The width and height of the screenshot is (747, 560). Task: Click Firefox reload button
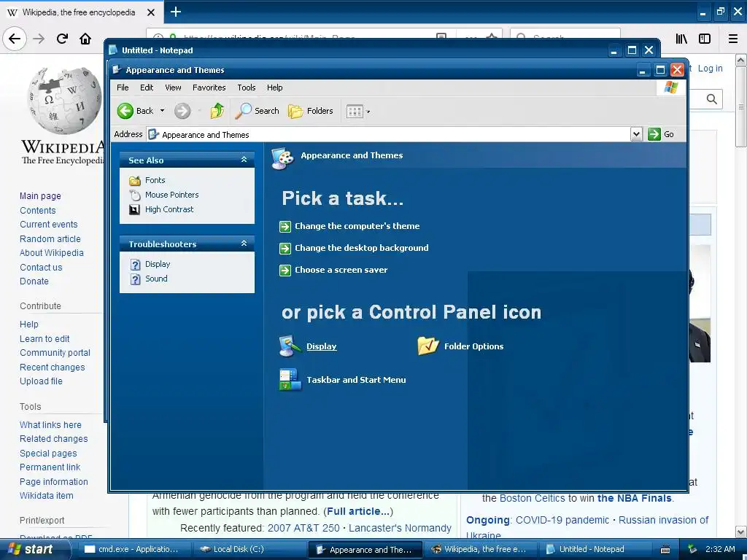pos(62,39)
